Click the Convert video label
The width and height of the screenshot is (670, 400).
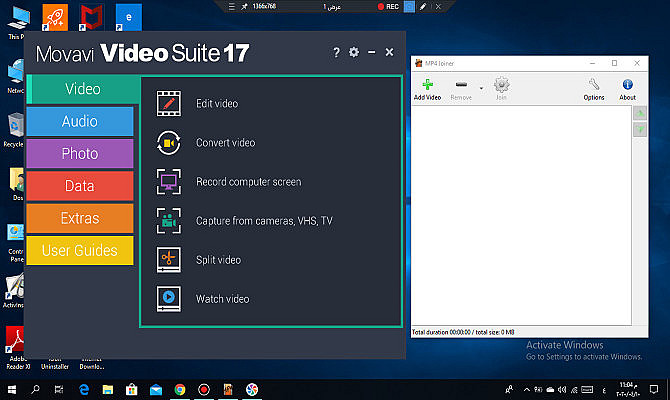226,143
